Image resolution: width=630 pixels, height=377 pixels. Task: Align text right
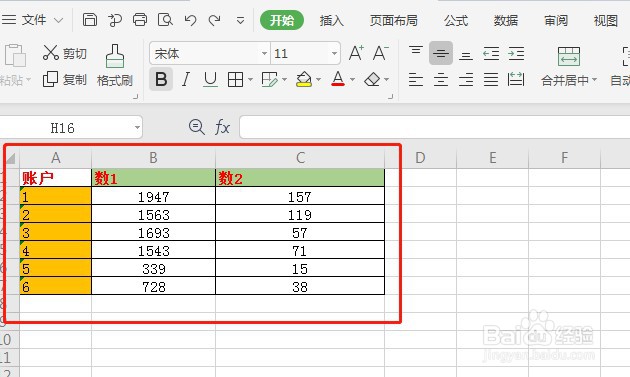point(466,80)
